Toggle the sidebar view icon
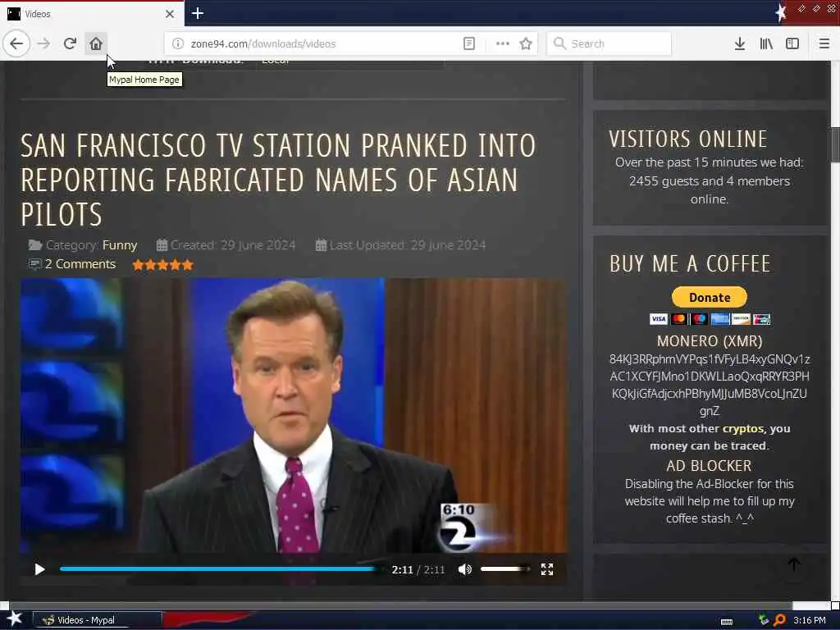The image size is (840, 630). (792, 43)
